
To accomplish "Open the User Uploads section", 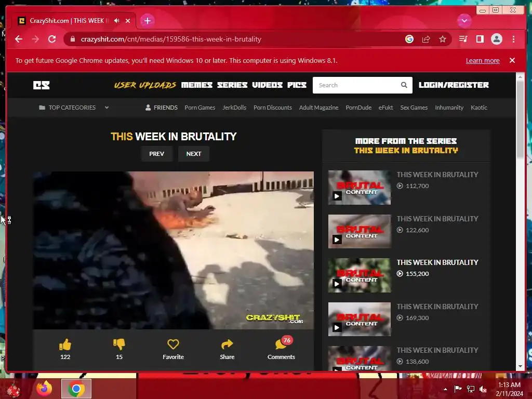I will (x=145, y=85).
